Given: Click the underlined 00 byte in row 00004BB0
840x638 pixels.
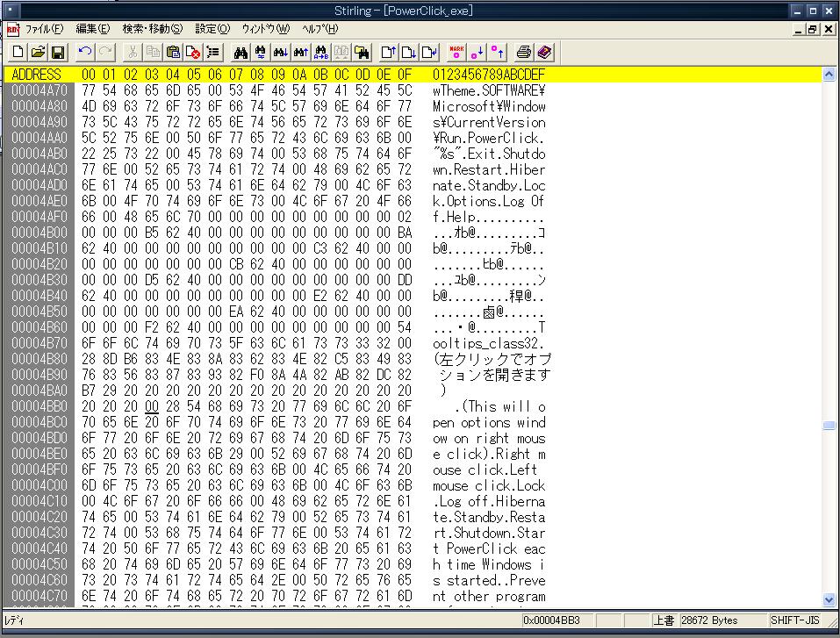Looking at the screenshot, I should 152,406.
